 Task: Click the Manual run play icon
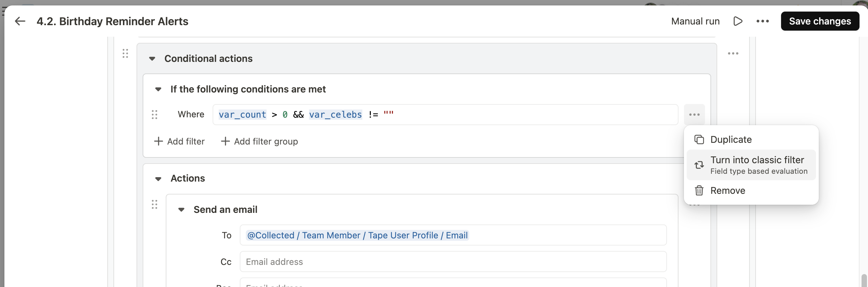[x=738, y=21]
